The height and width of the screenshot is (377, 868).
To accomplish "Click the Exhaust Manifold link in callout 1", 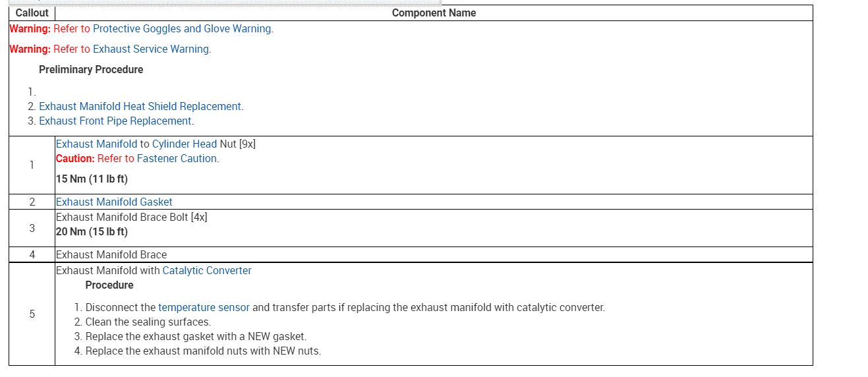I will 96,144.
